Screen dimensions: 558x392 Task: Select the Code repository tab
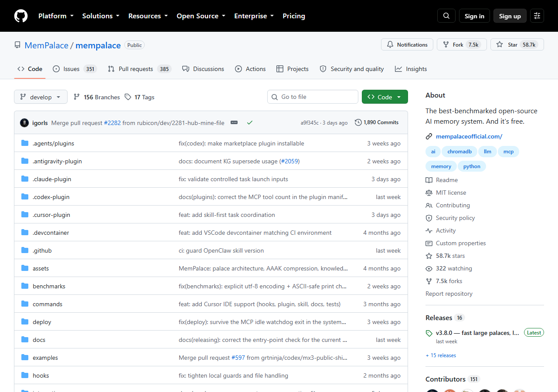[30, 69]
